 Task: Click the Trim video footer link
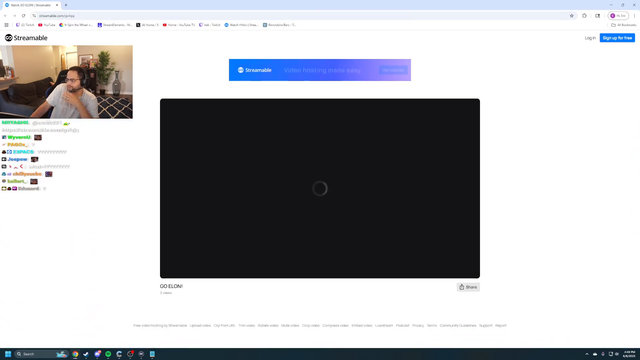247,326
